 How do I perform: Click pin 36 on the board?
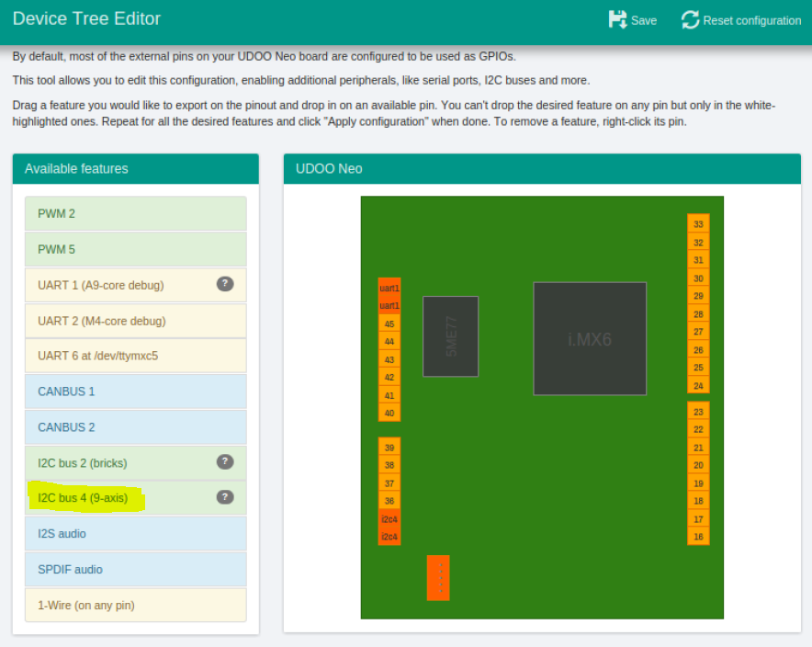click(389, 501)
